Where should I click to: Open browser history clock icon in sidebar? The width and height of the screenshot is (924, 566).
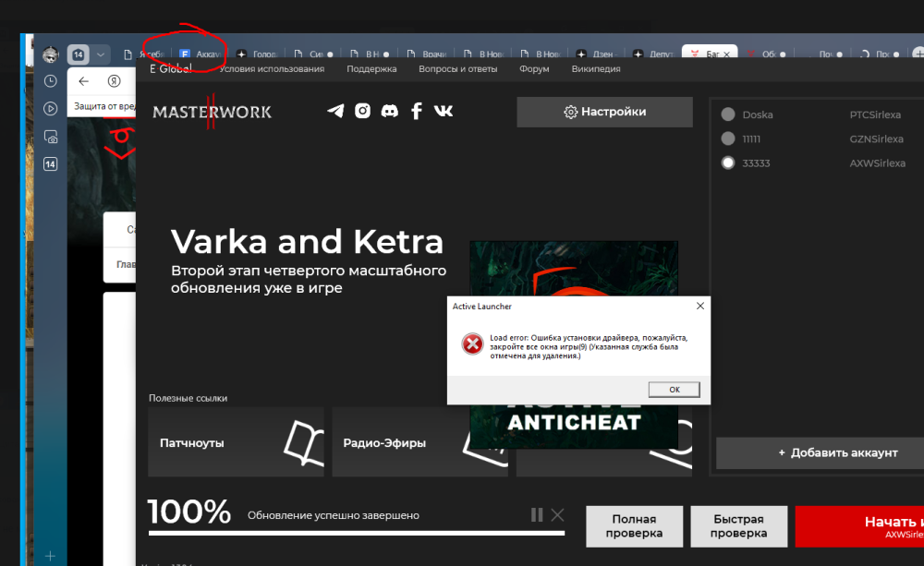coord(51,81)
